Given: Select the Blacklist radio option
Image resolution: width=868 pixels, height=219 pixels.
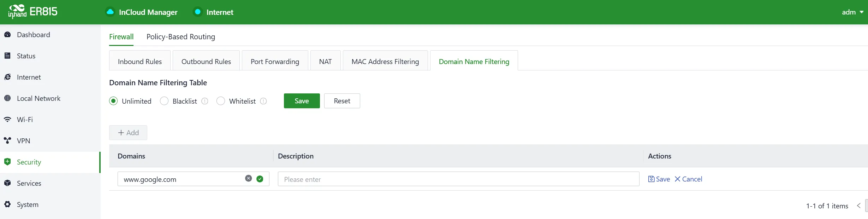Looking at the screenshot, I should pyautogui.click(x=164, y=101).
